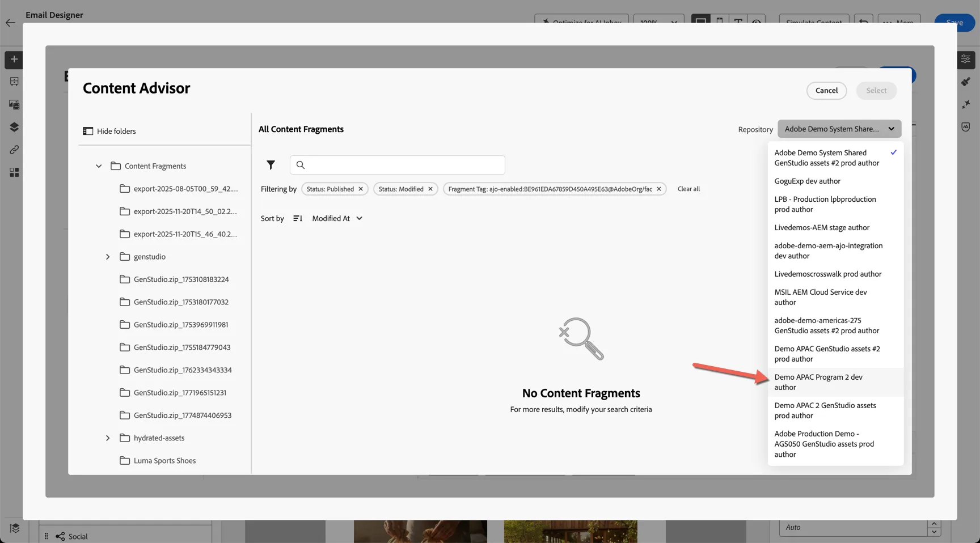Select Livedemoscrosswalk prod author repository
Screen dimensions: 980x543
pyautogui.click(x=835, y=274)
